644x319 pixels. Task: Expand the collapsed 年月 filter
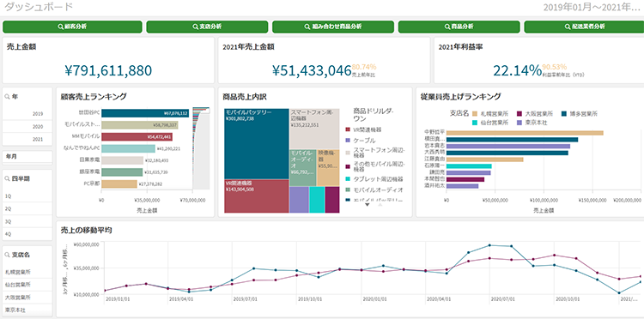[x=27, y=157]
